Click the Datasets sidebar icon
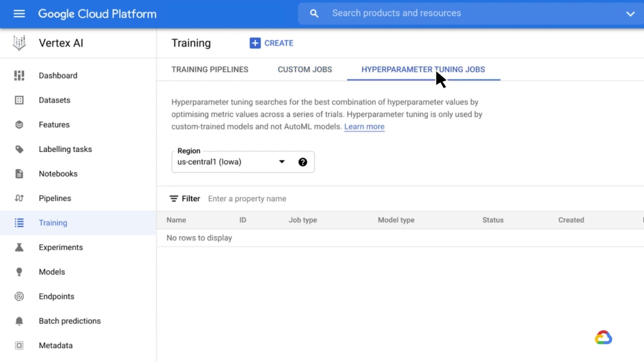Image resolution: width=644 pixels, height=362 pixels. [19, 100]
